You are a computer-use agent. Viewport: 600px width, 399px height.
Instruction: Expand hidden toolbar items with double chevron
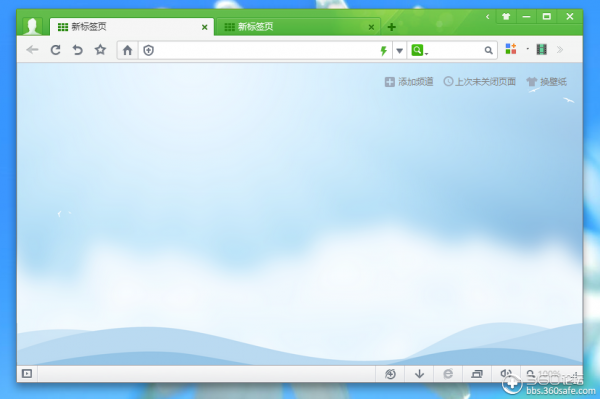560,49
